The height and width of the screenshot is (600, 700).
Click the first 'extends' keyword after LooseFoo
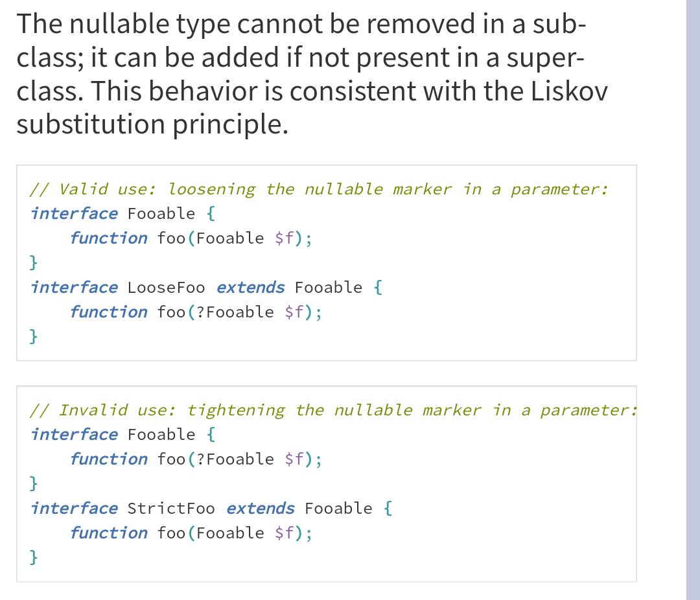coord(250,288)
